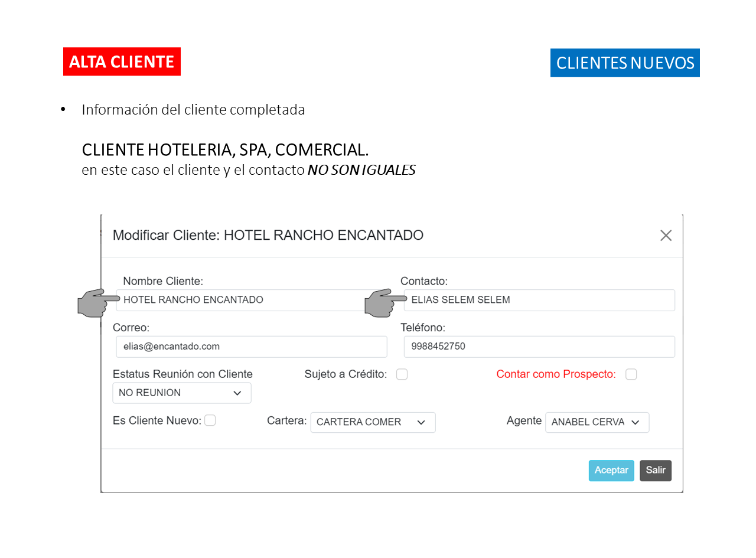This screenshot has height=558, width=756.
Task: Click the Teléfono input field
Action: click(539, 347)
